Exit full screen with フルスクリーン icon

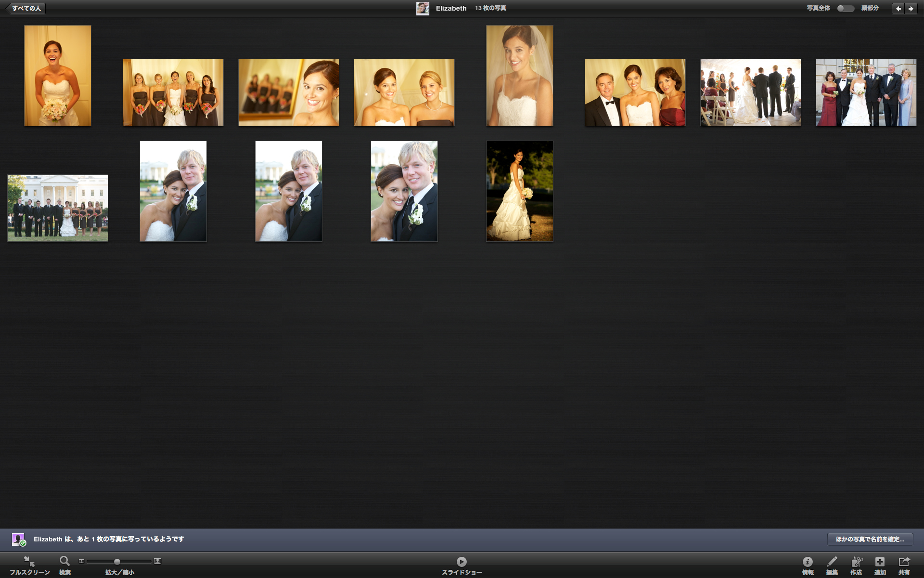pos(29,562)
